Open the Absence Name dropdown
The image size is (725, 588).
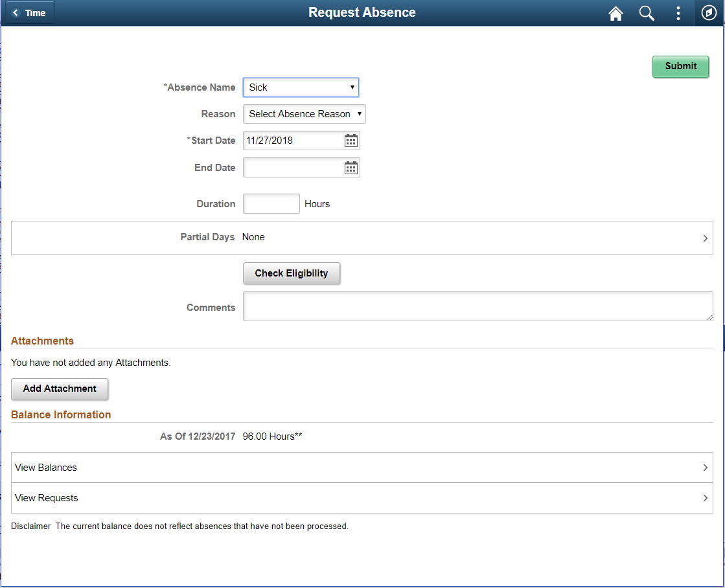click(x=301, y=87)
